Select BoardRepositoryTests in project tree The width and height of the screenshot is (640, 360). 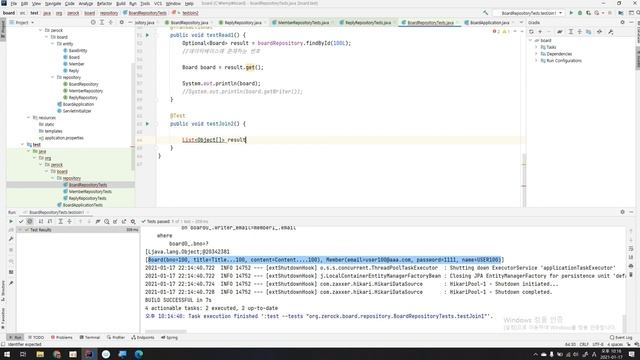(85, 185)
